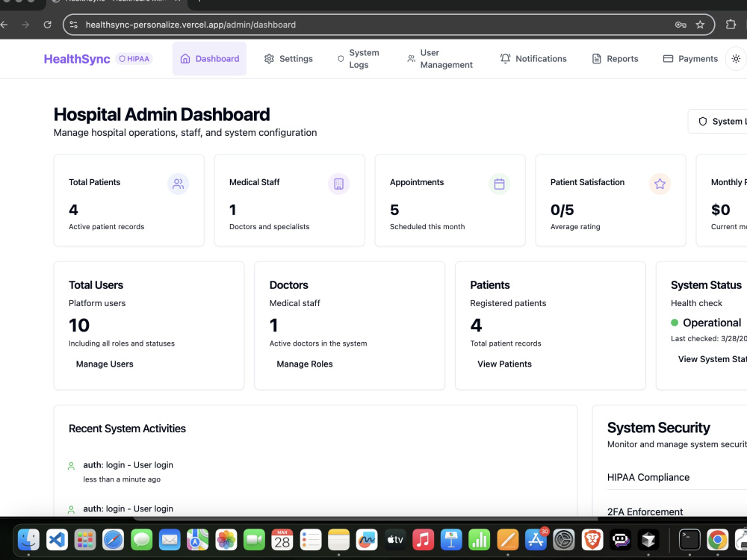This screenshot has width=747, height=560.
Task: Go back in browser history
Action: pos(4,25)
